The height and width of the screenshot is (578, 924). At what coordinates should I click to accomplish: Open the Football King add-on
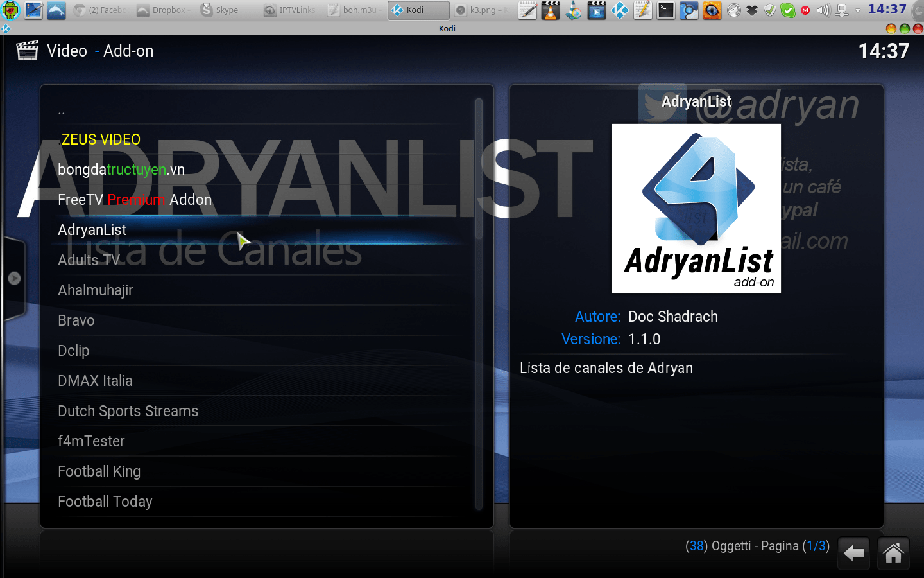click(x=259, y=471)
